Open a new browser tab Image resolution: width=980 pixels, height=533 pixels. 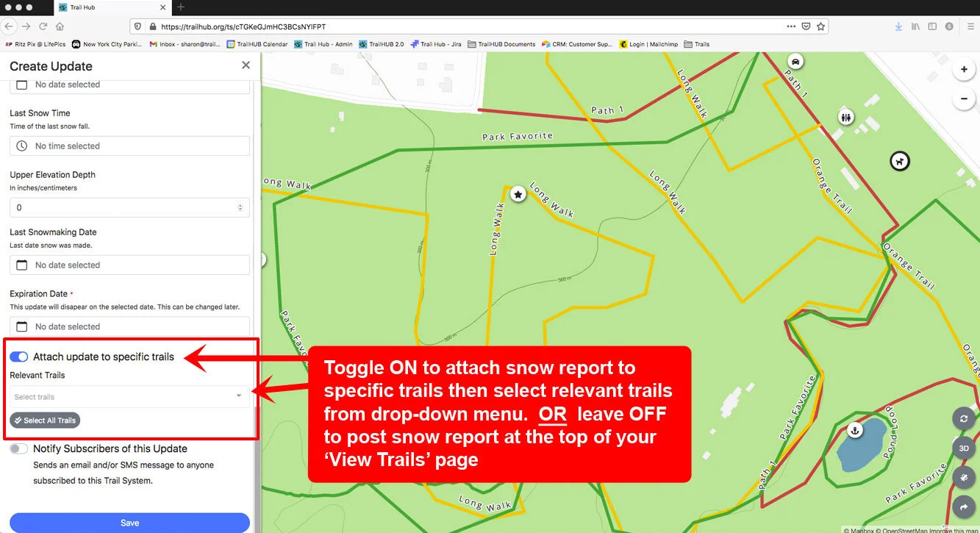point(181,7)
